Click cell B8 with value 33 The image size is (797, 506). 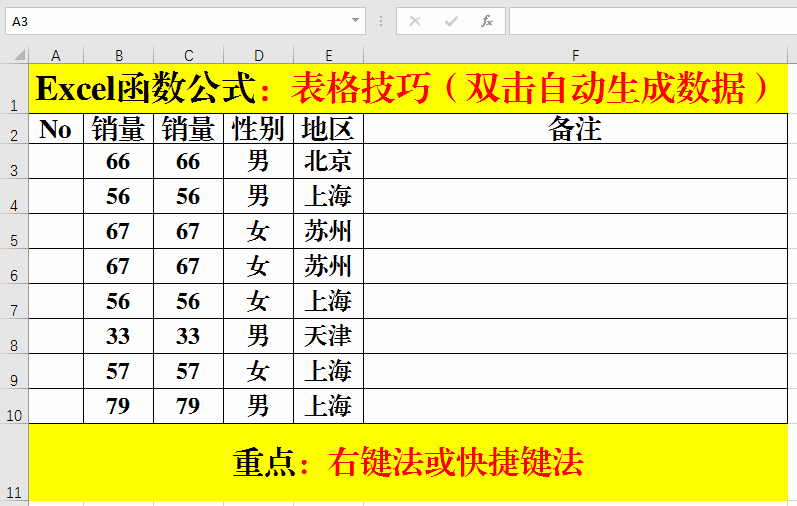[x=118, y=336]
